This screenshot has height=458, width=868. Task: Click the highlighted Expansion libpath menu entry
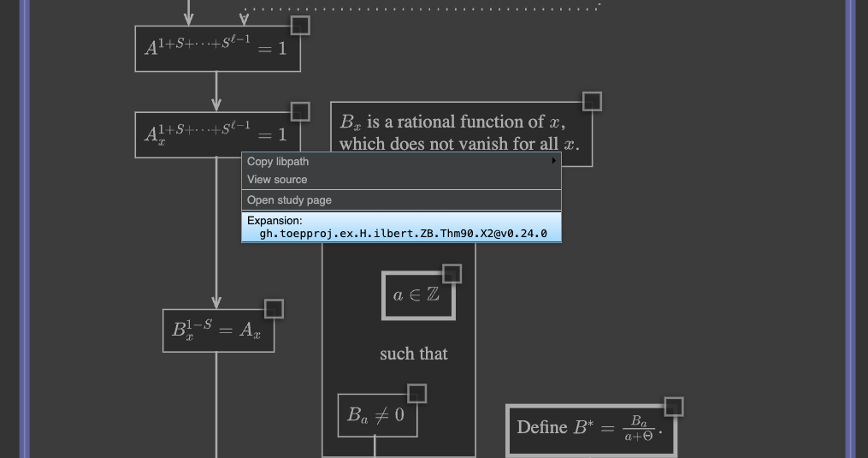pyautogui.click(x=401, y=227)
